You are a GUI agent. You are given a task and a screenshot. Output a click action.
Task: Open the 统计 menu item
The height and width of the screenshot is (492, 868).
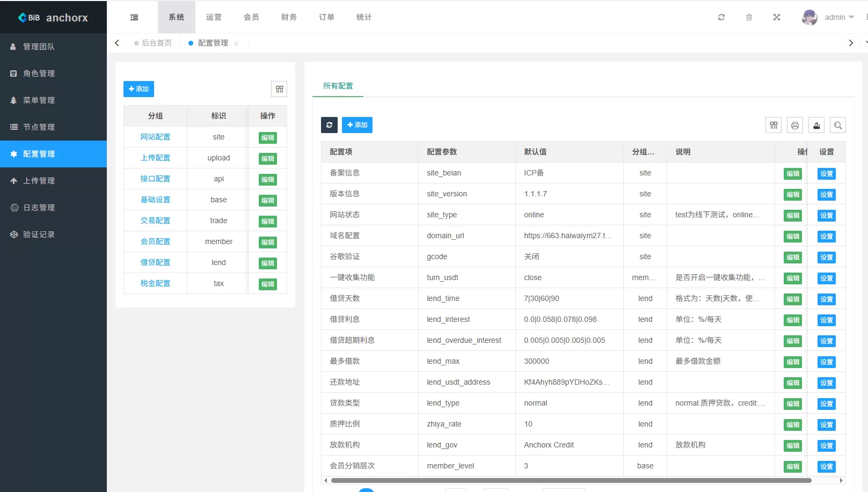click(x=363, y=17)
